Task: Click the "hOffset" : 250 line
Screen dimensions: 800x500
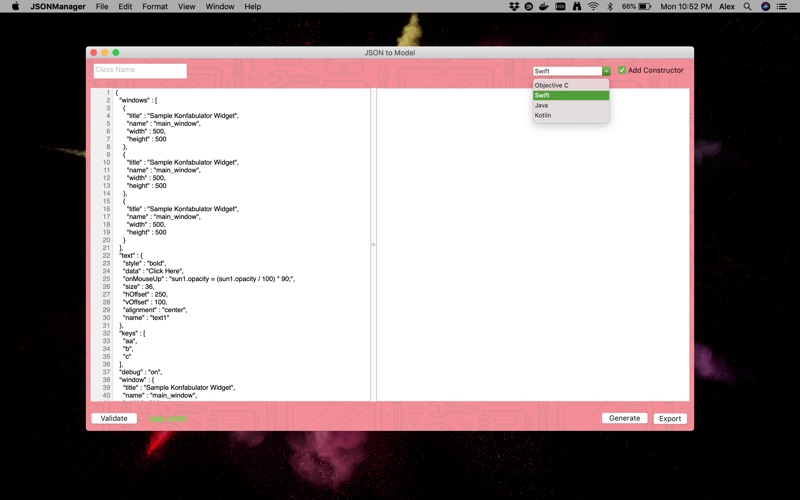Action: point(145,294)
